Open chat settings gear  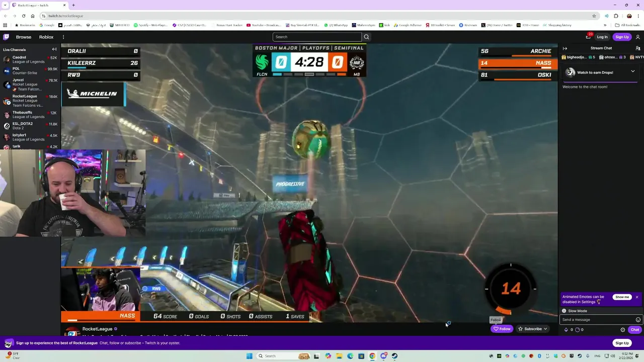(623, 330)
